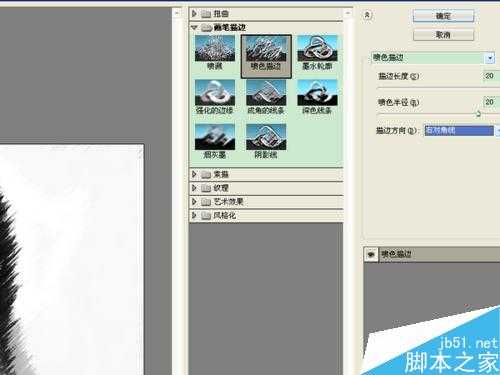Click the 取消 (Cancel) button
Screen dimensions: 500x375
[443, 35]
